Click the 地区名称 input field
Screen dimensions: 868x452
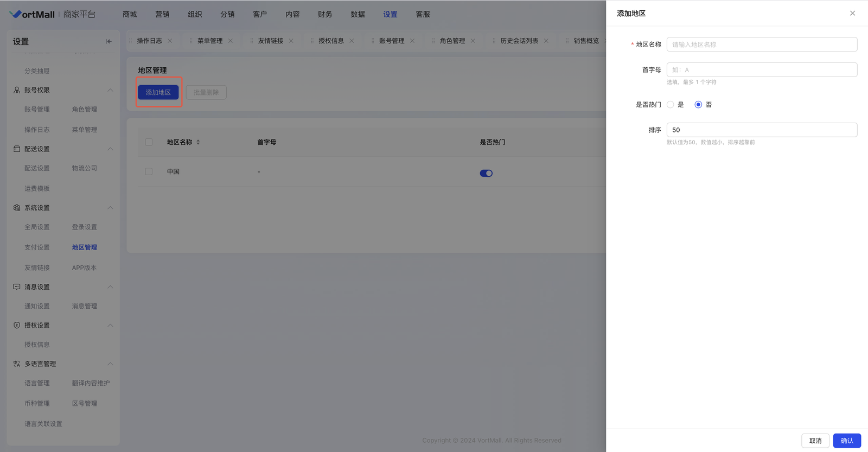point(762,44)
